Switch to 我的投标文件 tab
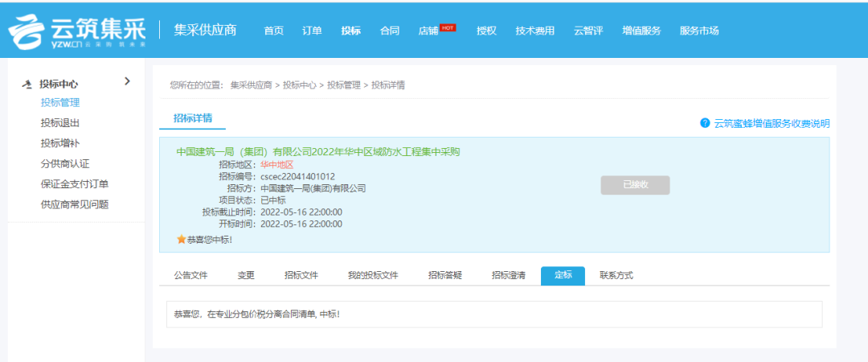Screen dimensions: 868x362 coord(373,275)
